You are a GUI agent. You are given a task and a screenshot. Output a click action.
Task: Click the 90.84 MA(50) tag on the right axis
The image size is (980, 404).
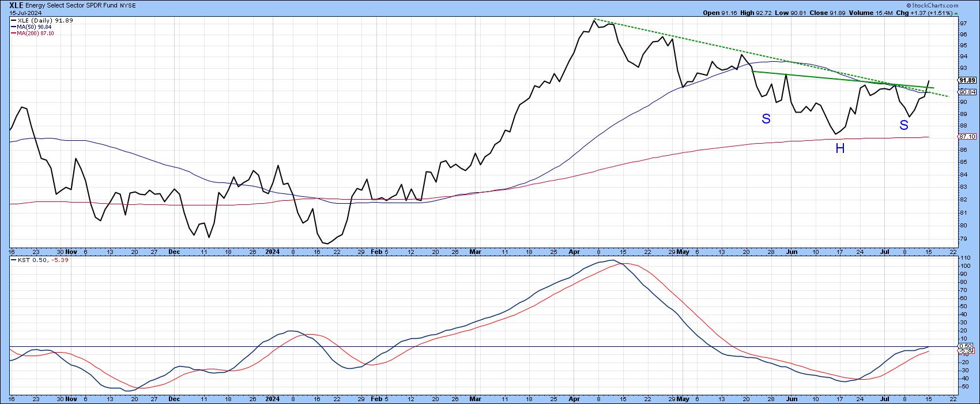pos(967,92)
